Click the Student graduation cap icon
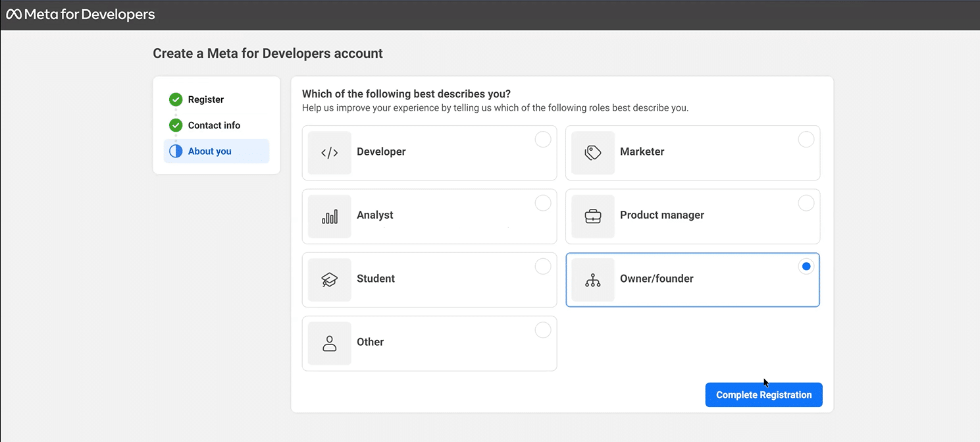This screenshot has height=442, width=980. [x=330, y=280]
